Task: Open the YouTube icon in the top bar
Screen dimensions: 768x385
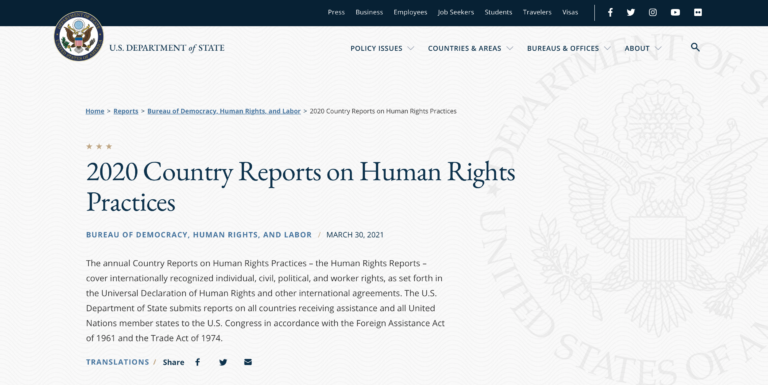Action: pos(675,12)
